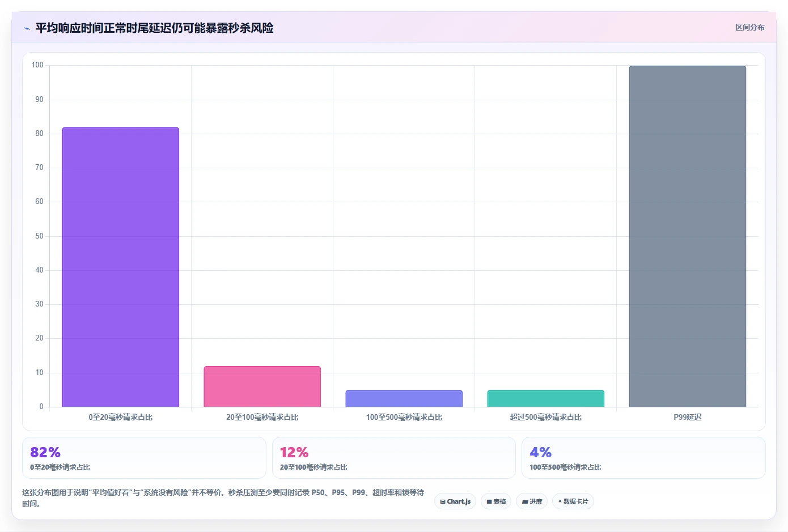Open the 4% data card
Image resolution: width=788 pixels, height=532 pixels.
click(643, 458)
